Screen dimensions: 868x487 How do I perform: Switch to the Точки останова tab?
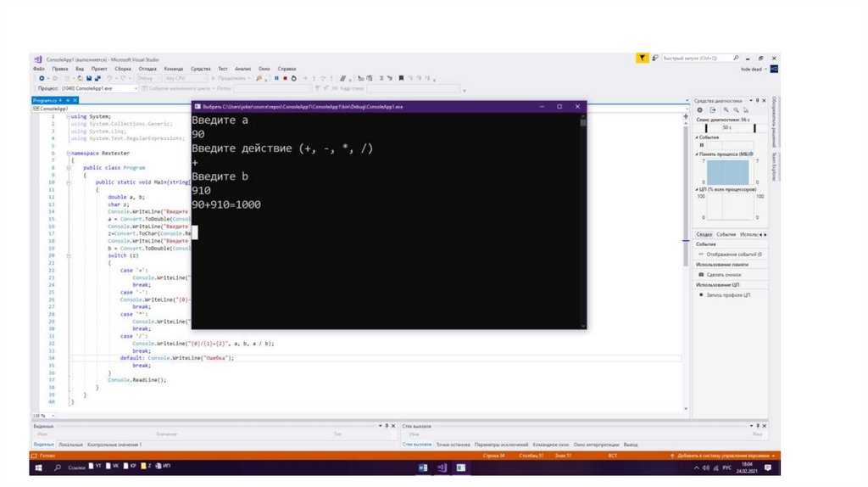pyautogui.click(x=453, y=445)
